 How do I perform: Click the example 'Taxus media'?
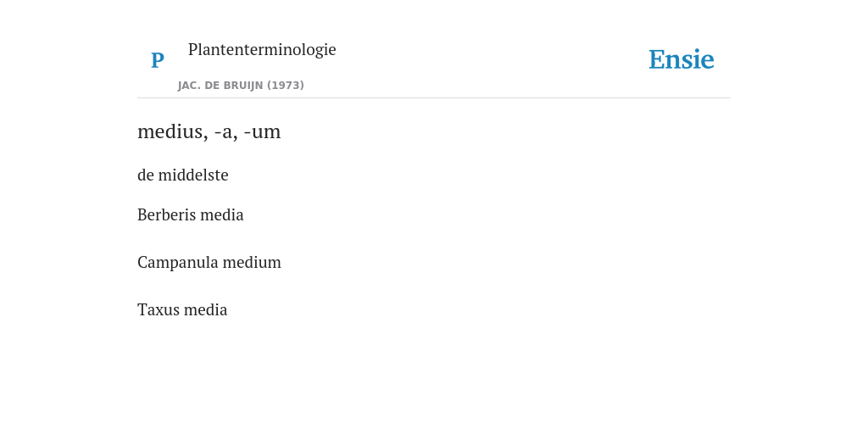point(182,310)
